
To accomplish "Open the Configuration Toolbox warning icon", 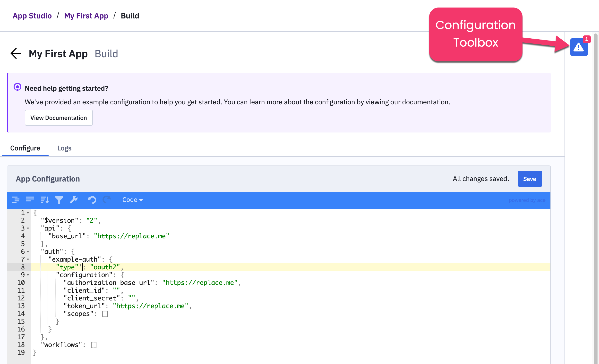I will 579,47.
